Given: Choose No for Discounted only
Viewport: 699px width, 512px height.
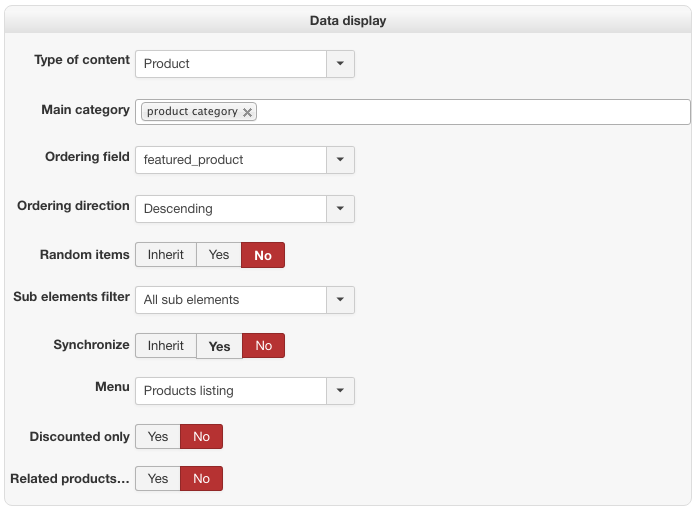Looking at the screenshot, I should 201,437.
